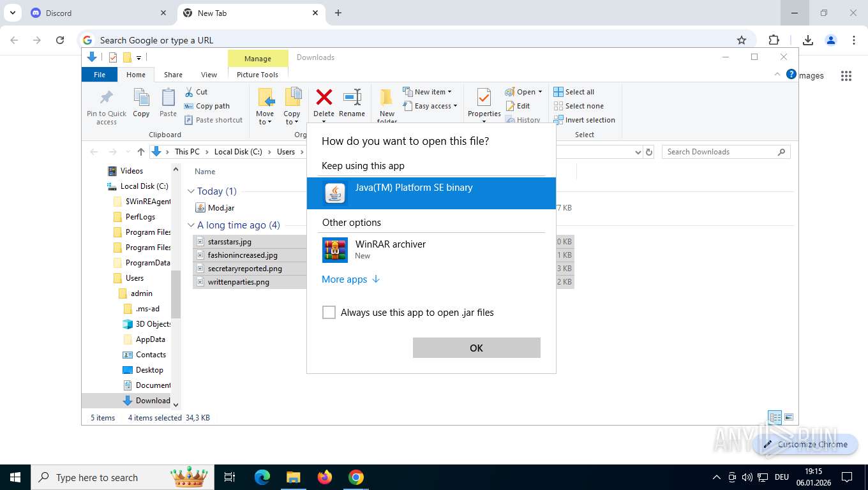868x490 pixels.
Task: Click Select all in ribbon
Action: 574,92
